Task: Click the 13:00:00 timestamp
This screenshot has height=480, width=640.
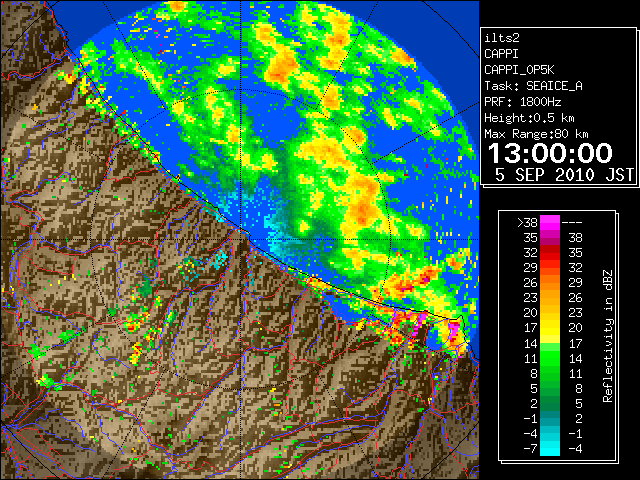Action: [x=550, y=153]
